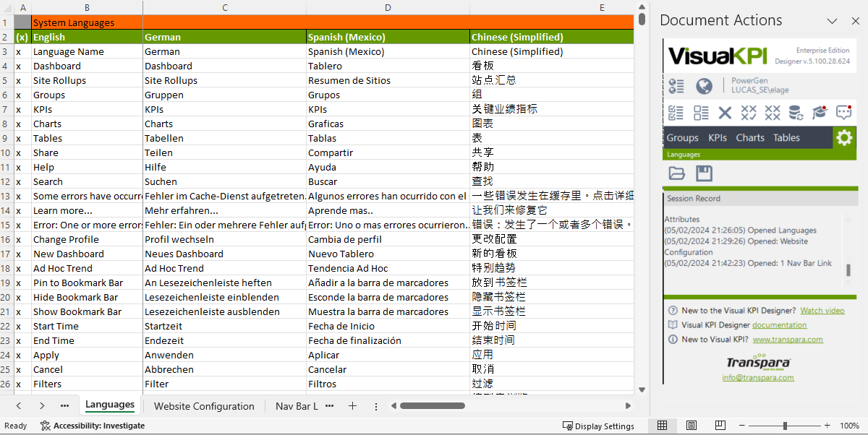Show hidden sheet tabs via right ellipsis

(330, 406)
